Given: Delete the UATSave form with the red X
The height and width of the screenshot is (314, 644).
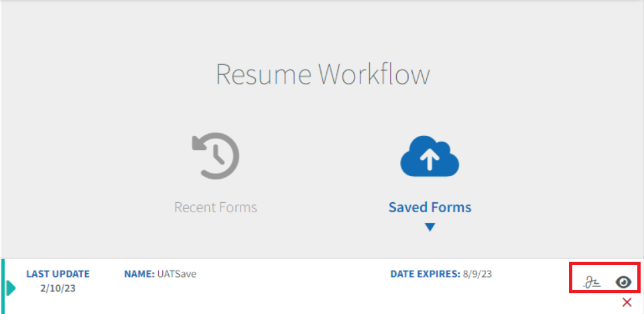Looking at the screenshot, I should 627,303.
